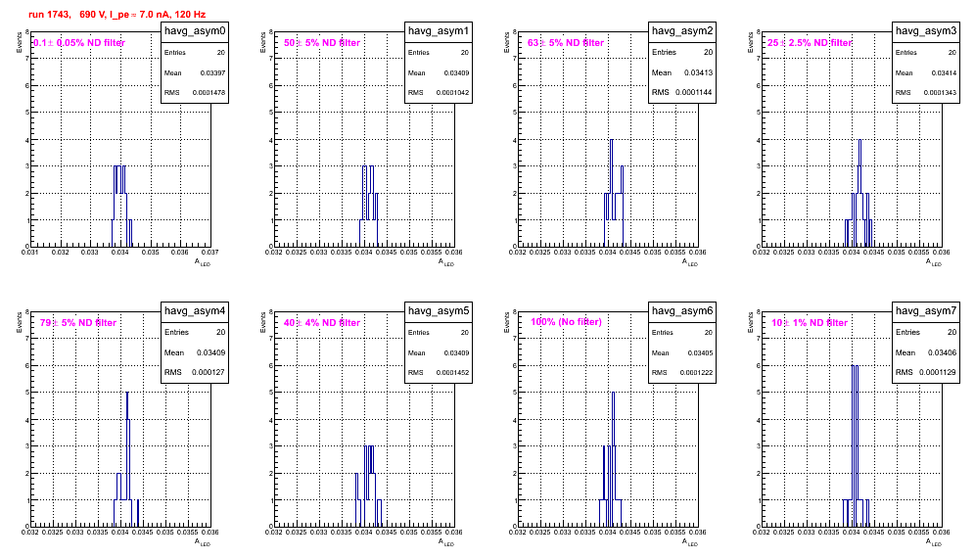Click the Events y-axis title of havg_asym2 plot

pos(507,42)
